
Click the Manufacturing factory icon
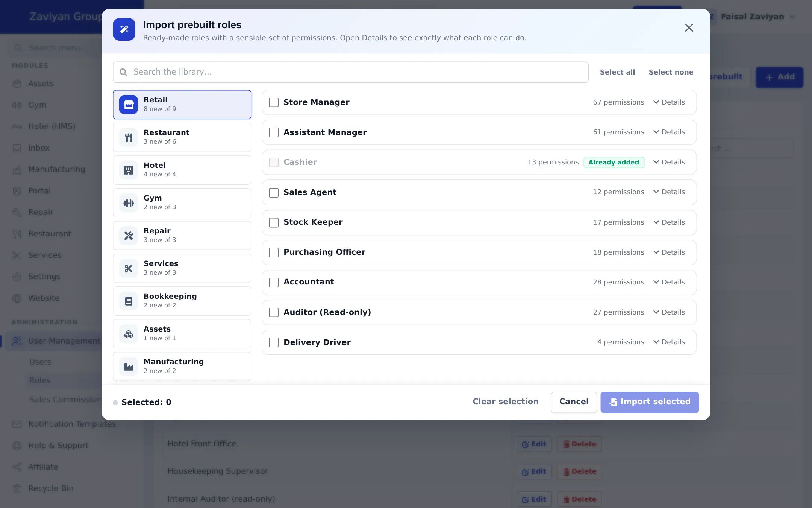click(x=129, y=367)
